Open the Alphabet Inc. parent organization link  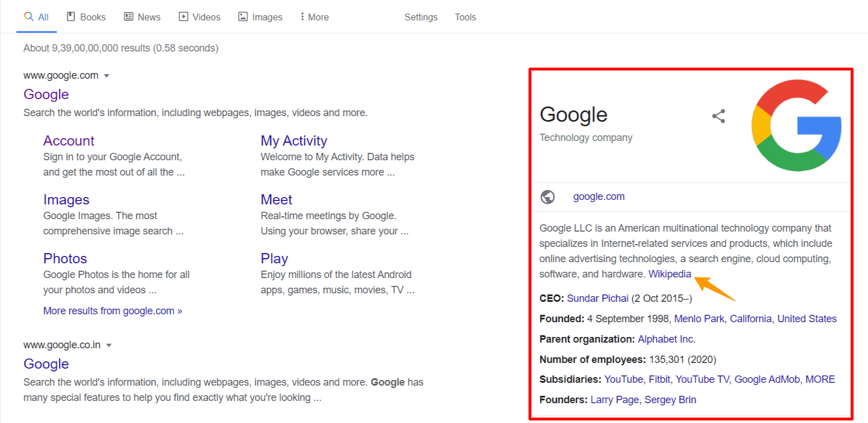click(666, 339)
